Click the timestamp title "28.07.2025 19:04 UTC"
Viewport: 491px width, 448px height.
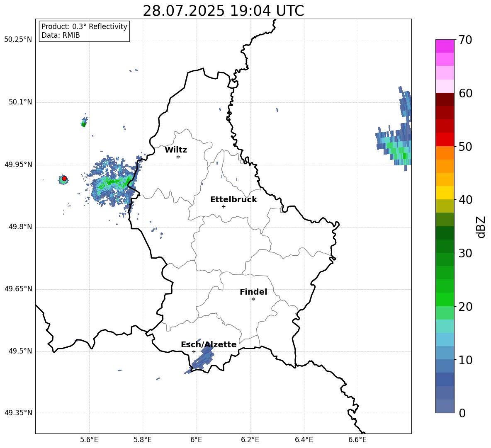(x=223, y=11)
